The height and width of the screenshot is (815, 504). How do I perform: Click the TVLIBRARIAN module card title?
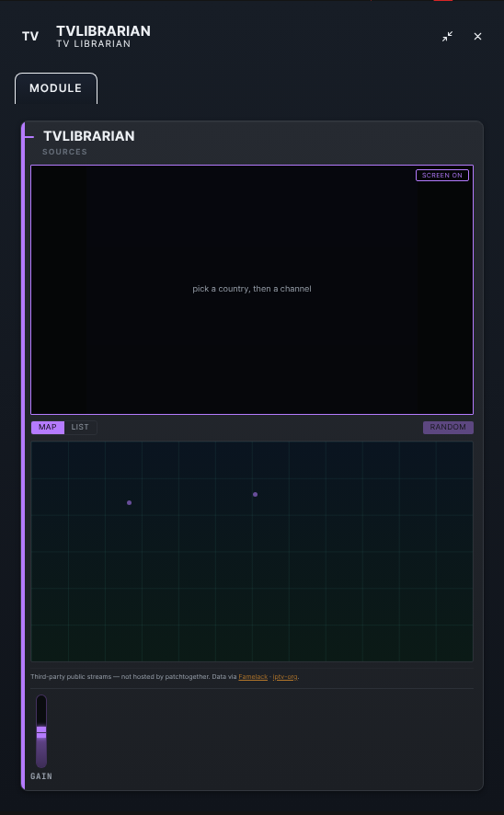pos(89,136)
